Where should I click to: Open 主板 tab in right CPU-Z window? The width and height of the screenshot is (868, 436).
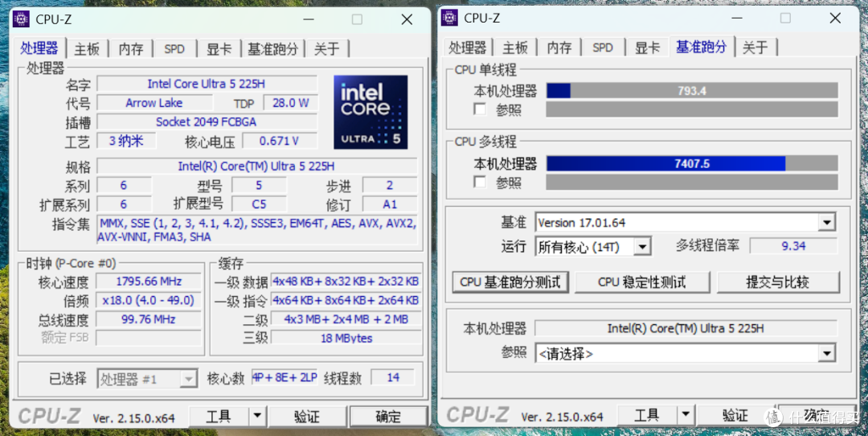515,47
